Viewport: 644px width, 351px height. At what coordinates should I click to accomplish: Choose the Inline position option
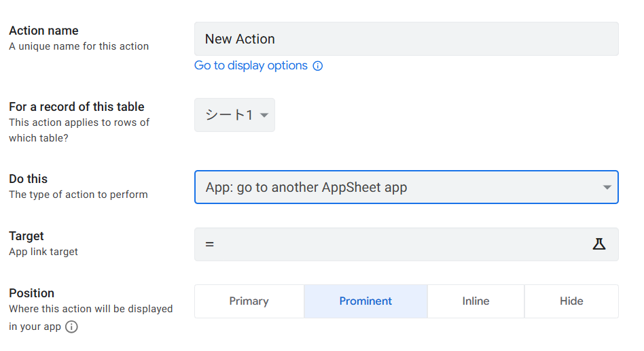coord(476,301)
